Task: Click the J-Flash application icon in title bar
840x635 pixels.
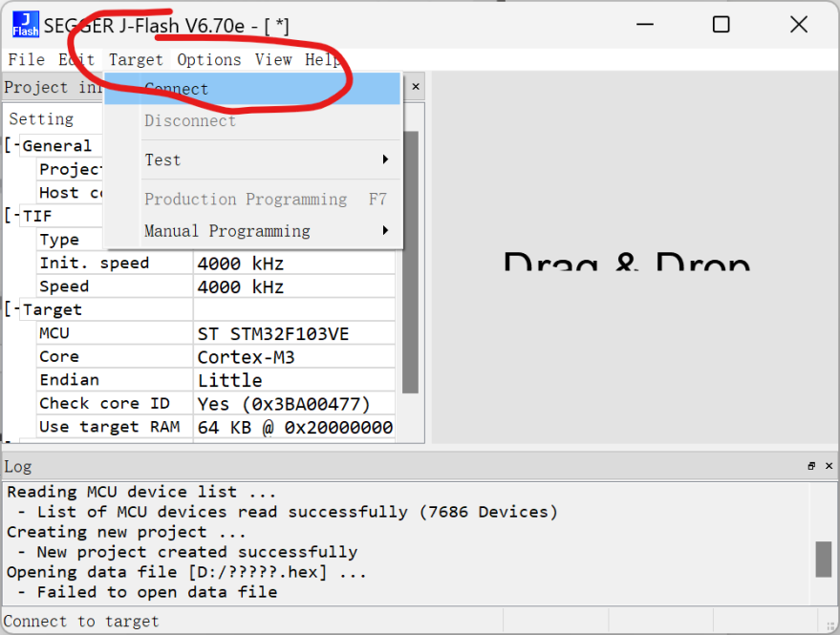Action: 26,25
